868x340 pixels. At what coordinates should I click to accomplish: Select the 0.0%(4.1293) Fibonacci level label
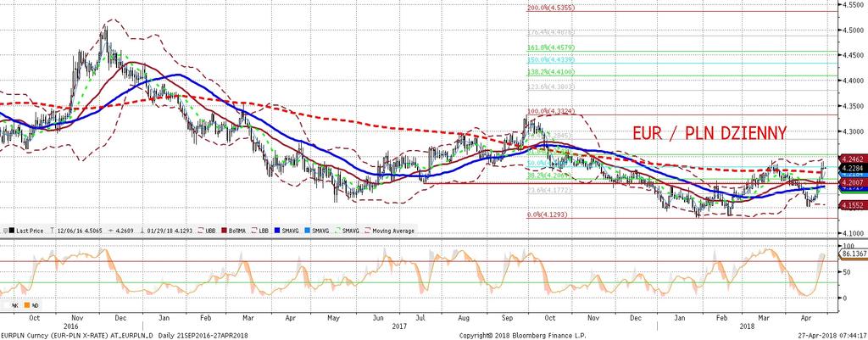click(x=548, y=214)
